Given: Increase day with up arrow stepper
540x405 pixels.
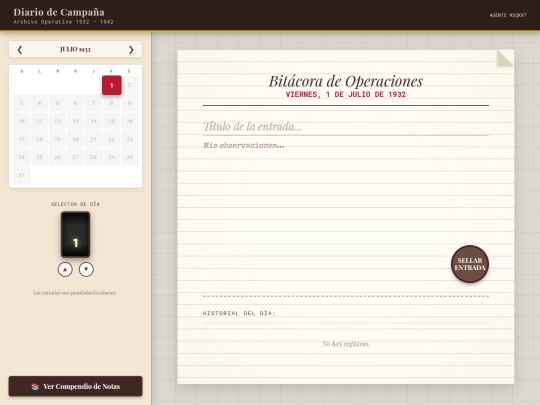Looking at the screenshot, I should coord(65,269).
